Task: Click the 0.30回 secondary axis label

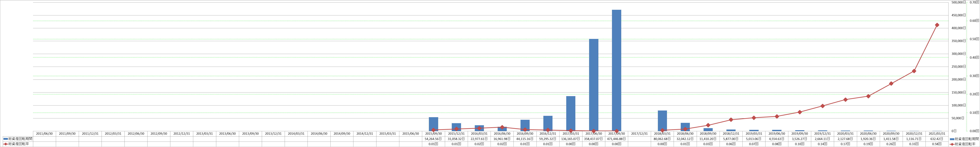Action: [975, 76]
